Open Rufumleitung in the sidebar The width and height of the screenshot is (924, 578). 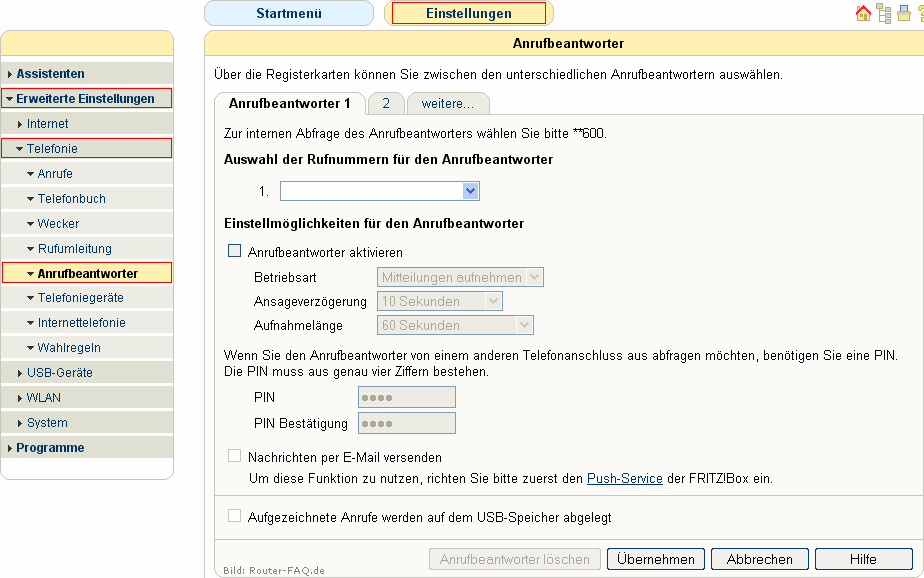[x=87, y=249]
